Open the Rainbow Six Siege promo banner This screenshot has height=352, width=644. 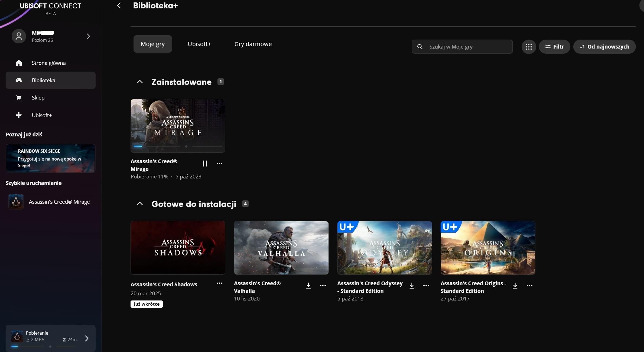(x=50, y=158)
